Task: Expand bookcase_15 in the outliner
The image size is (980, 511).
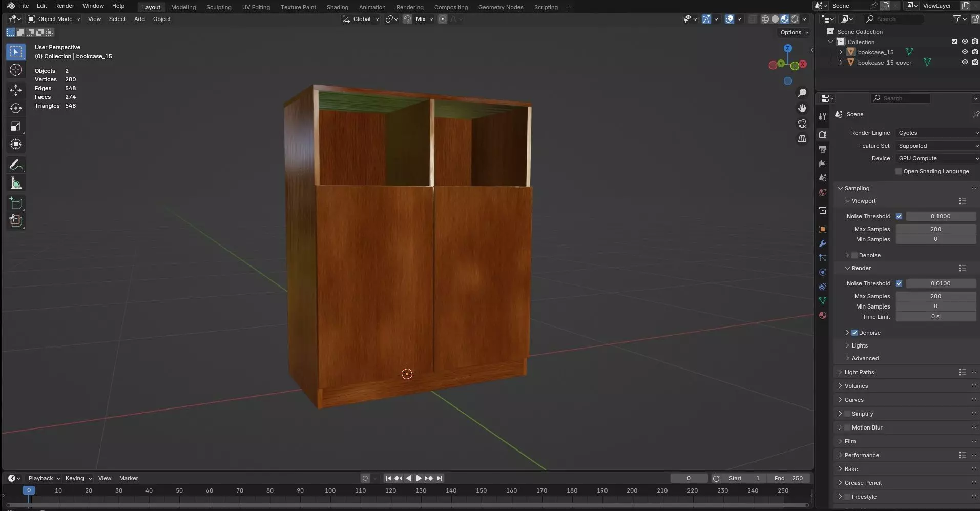Action: [841, 52]
